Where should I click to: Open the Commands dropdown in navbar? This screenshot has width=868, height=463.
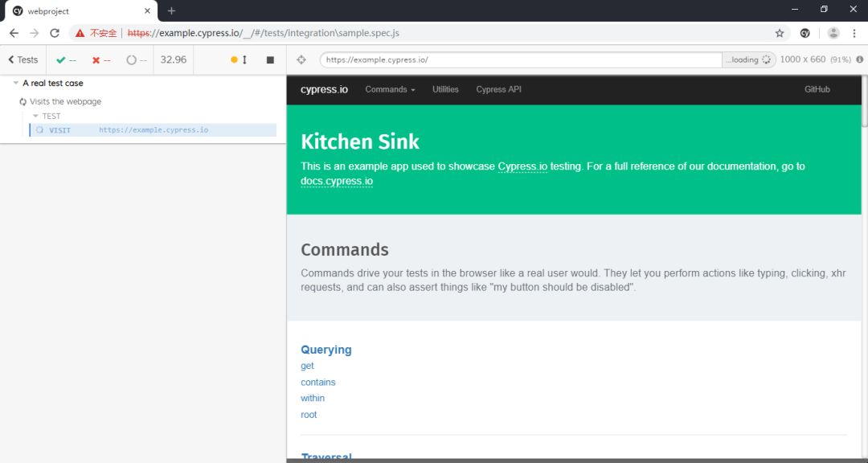click(x=390, y=89)
